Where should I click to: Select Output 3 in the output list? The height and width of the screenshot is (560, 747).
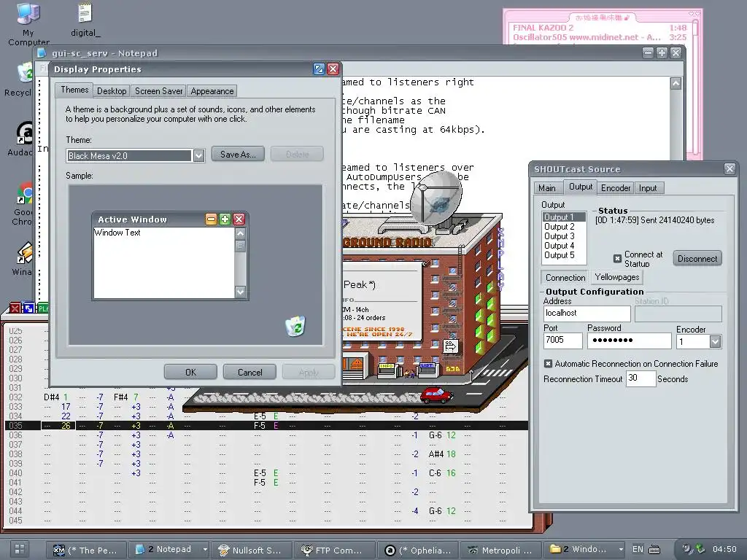click(564, 236)
